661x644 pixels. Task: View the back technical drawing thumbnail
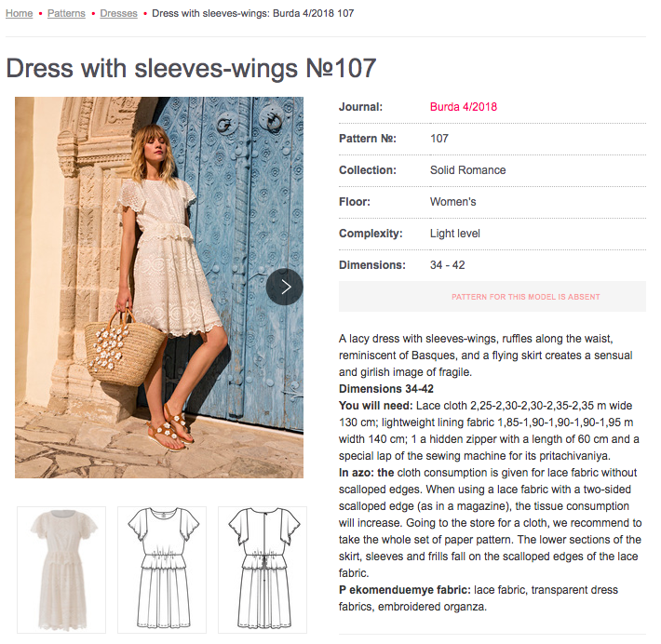(263, 570)
